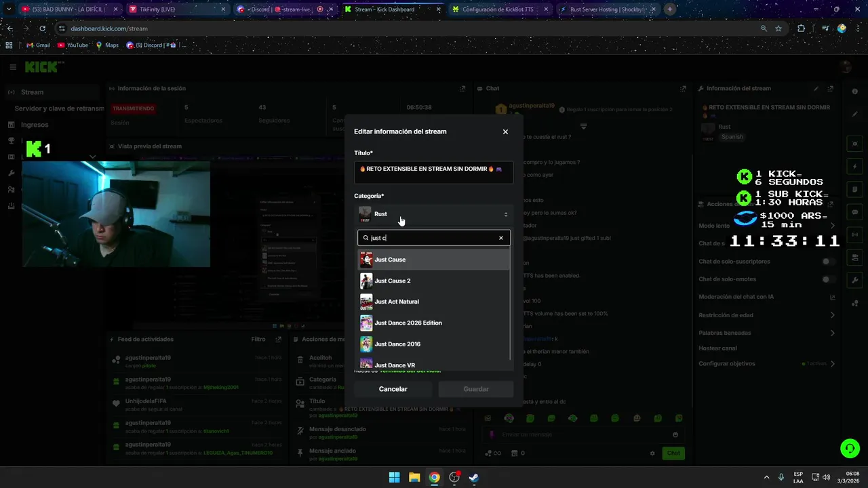Open the emoji picker in chat input
The width and height of the screenshot is (868, 488).
point(675,434)
